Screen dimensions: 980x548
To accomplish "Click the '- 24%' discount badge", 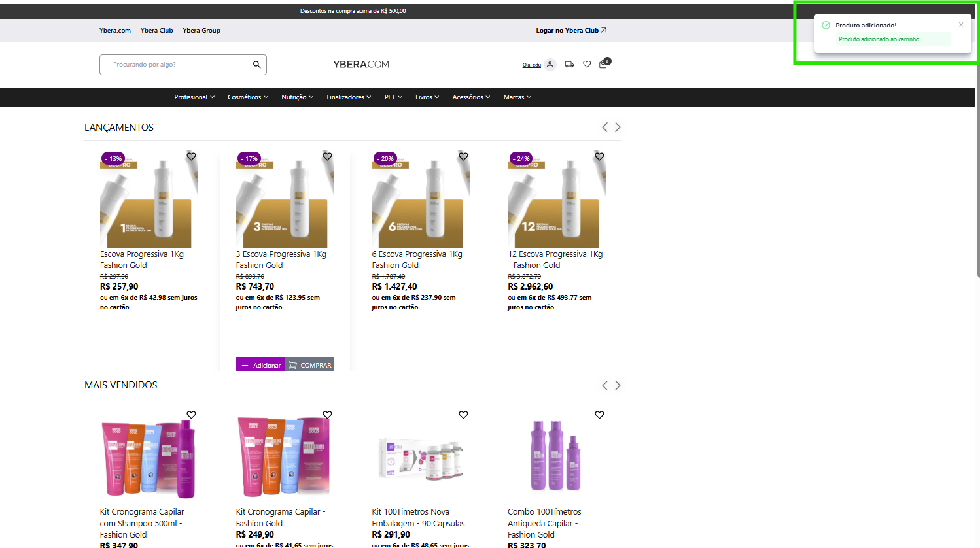I will click(521, 158).
